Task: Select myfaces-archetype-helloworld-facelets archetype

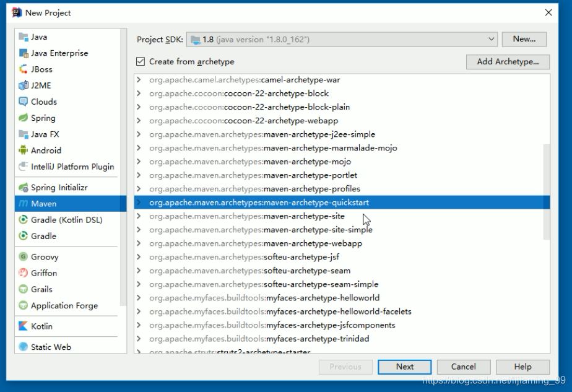Action: [342, 311]
